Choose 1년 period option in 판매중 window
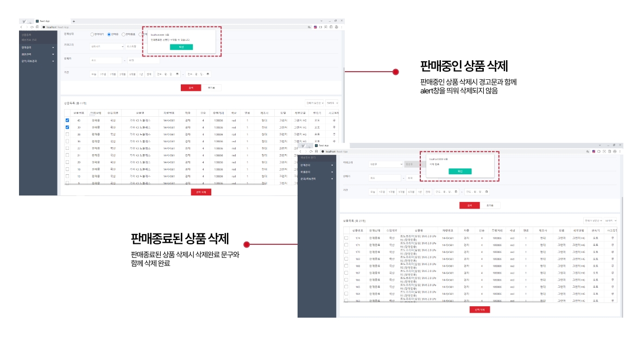Image resolution: width=644 pixels, height=348 pixels. coord(141,74)
